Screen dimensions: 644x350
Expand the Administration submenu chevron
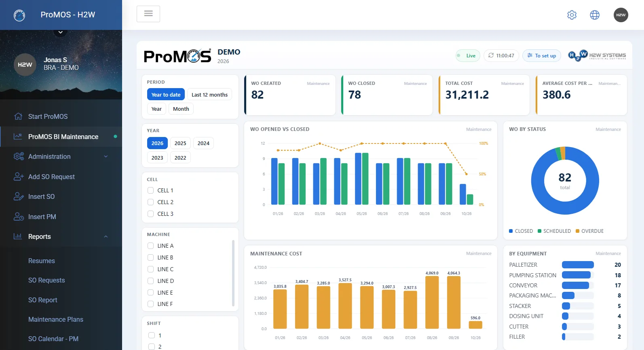click(x=106, y=156)
